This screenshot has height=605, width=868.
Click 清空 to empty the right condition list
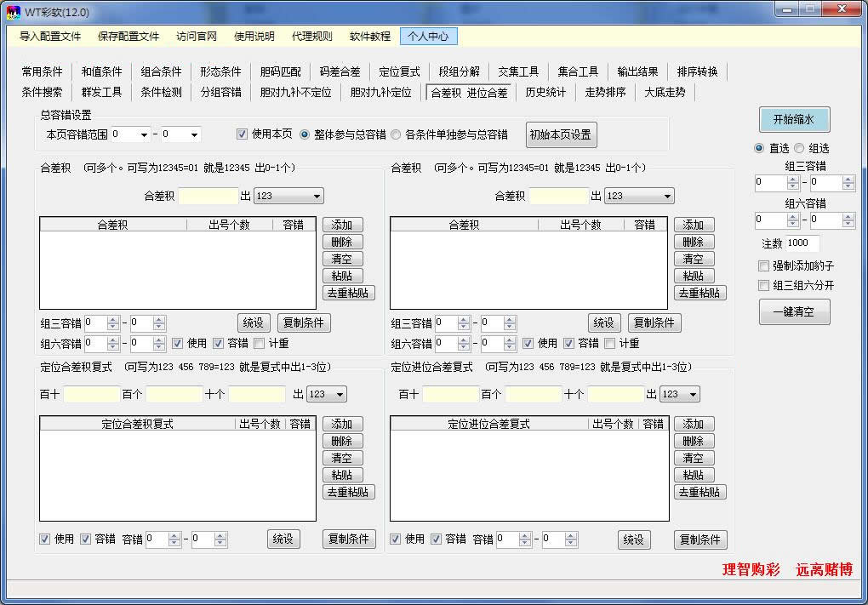point(694,259)
